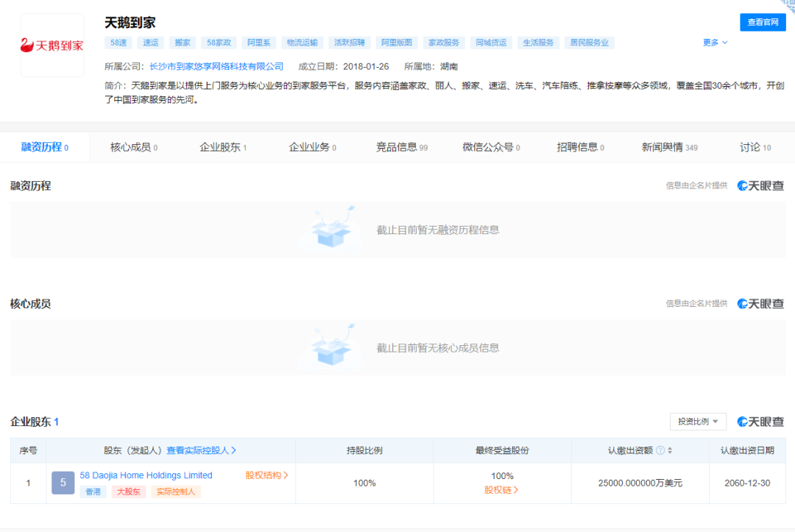
Task: Click 查看实际控股人 link in table header
Action: [201, 450]
